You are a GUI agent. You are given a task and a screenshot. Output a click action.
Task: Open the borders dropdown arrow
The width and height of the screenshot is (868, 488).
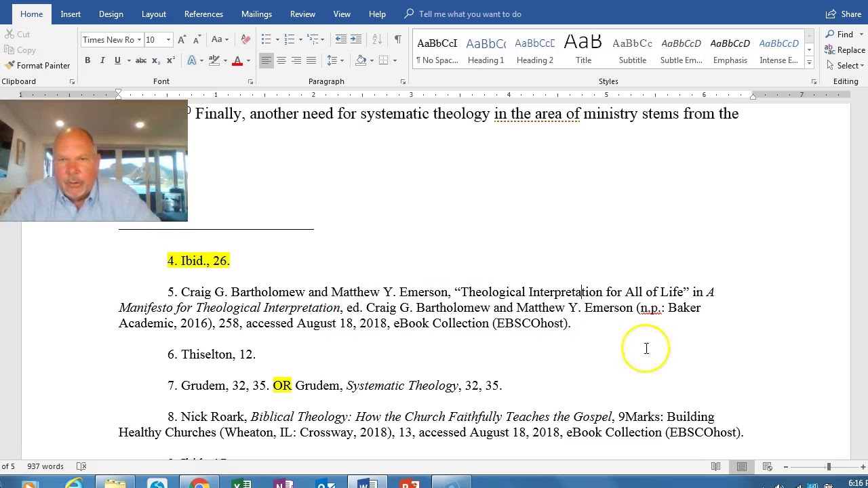(x=394, y=61)
